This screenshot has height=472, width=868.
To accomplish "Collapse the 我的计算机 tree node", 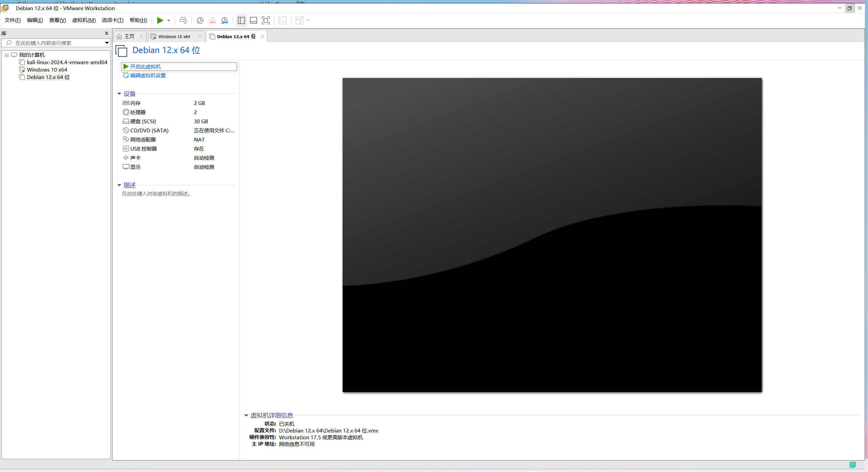I will 6,55.
